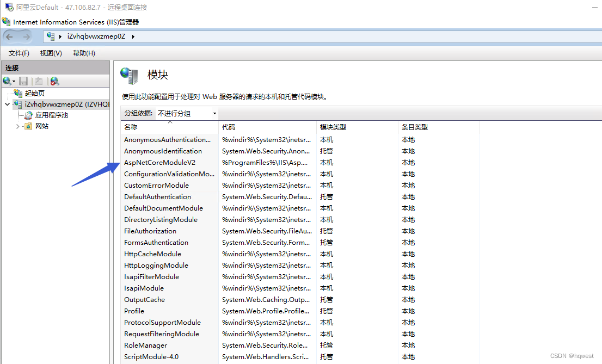Select the RoleManager module
The image size is (602, 364).
tap(145, 345)
